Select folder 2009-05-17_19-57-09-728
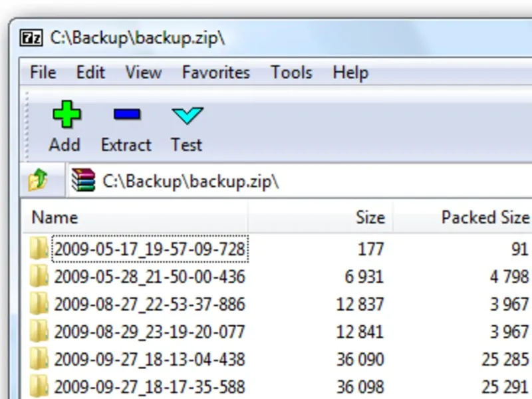 (x=150, y=249)
